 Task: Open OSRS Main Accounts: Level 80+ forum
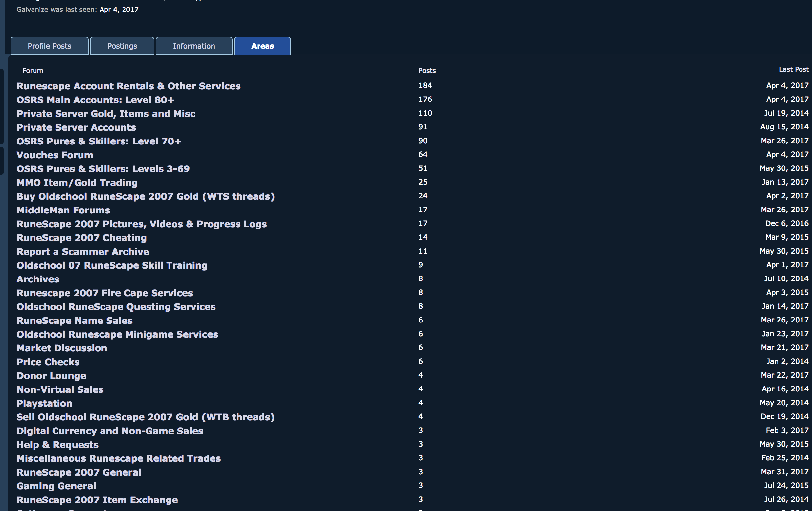(x=95, y=100)
